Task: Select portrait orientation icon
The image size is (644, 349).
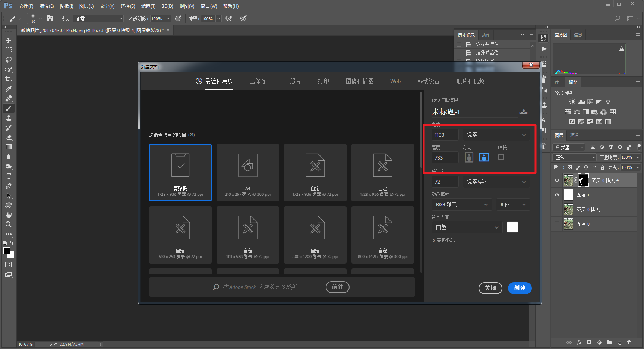Action: [469, 157]
